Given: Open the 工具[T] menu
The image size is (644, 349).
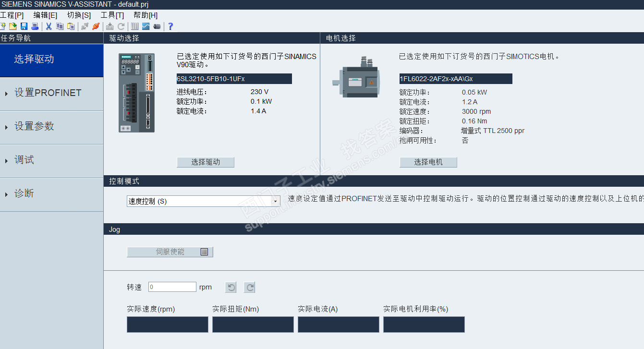Looking at the screenshot, I should (x=112, y=15).
